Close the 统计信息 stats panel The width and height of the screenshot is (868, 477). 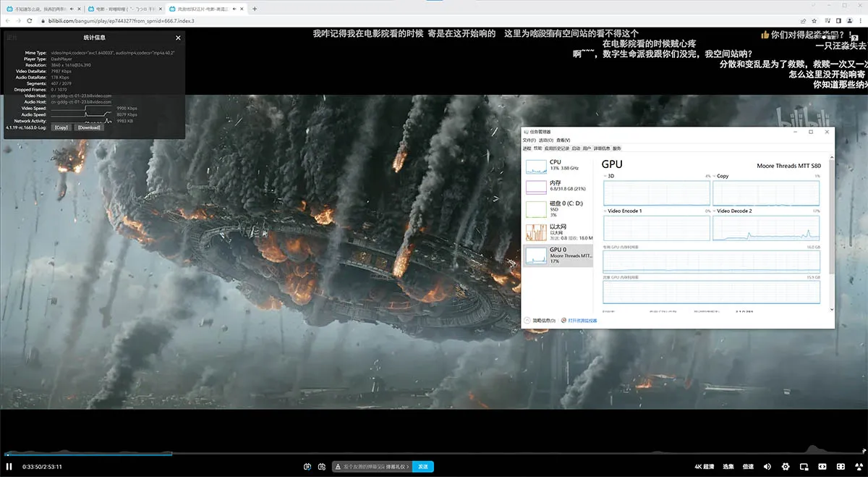(x=179, y=38)
